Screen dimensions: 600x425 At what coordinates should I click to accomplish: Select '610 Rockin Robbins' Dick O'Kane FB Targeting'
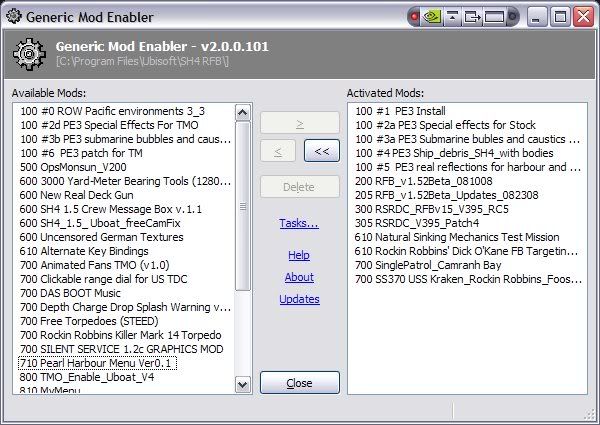pyautogui.click(x=466, y=251)
